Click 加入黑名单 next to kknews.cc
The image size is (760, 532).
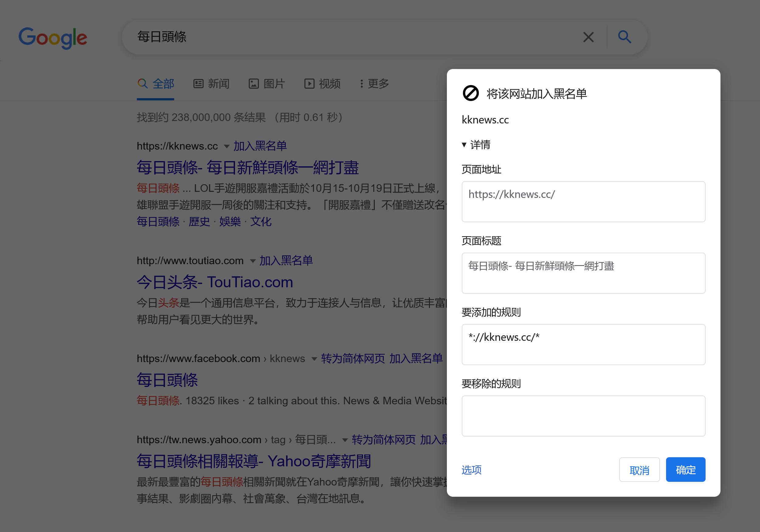click(x=260, y=146)
